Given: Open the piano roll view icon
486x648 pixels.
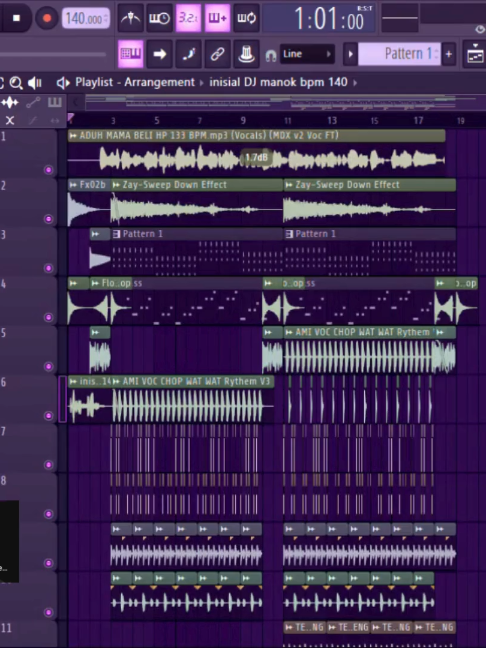Looking at the screenshot, I should coord(131,54).
